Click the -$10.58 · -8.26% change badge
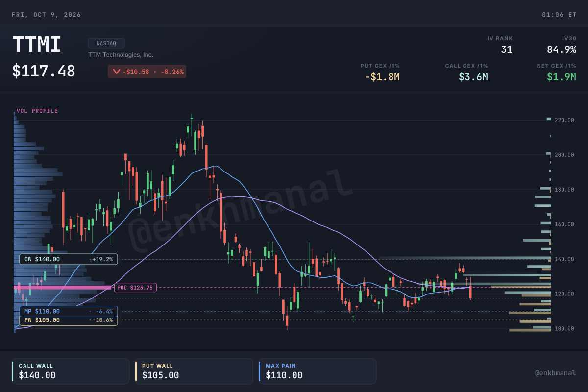The width and height of the screenshot is (588, 392). [147, 72]
